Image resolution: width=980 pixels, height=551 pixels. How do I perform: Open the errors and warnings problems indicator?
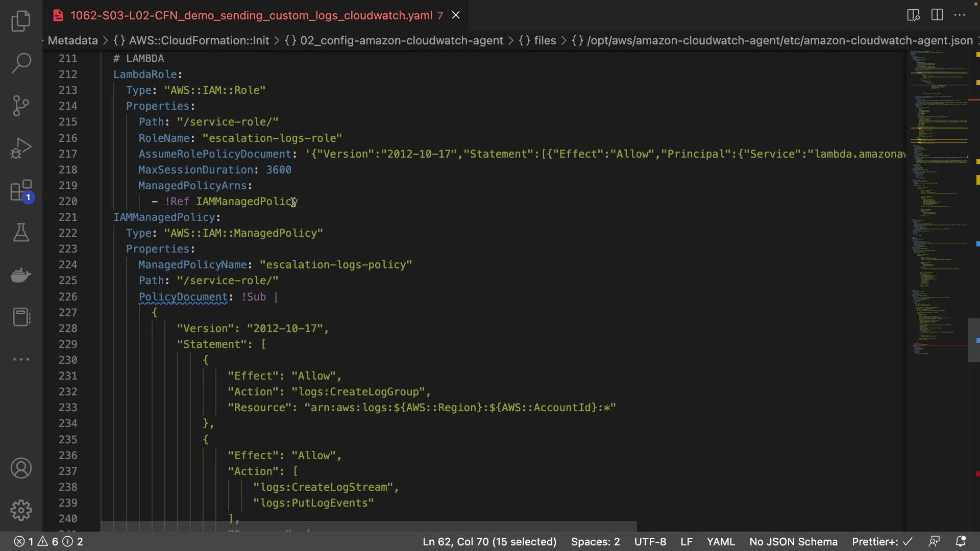[48, 541]
